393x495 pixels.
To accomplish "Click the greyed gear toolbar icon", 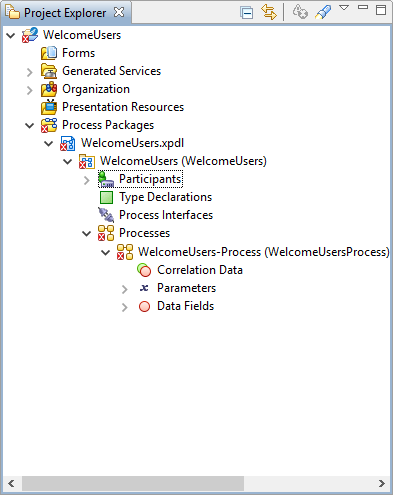I will (x=300, y=12).
